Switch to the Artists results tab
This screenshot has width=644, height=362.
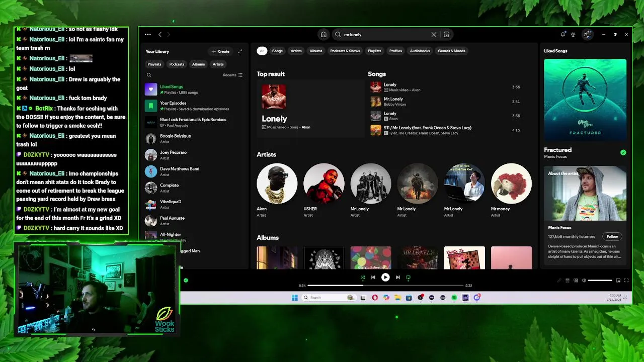click(296, 51)
